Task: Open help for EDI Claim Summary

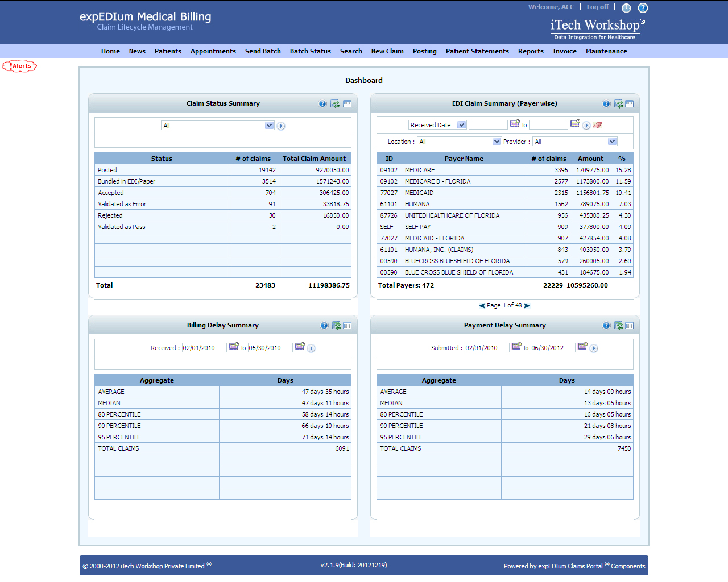Action: coord(606,104)
